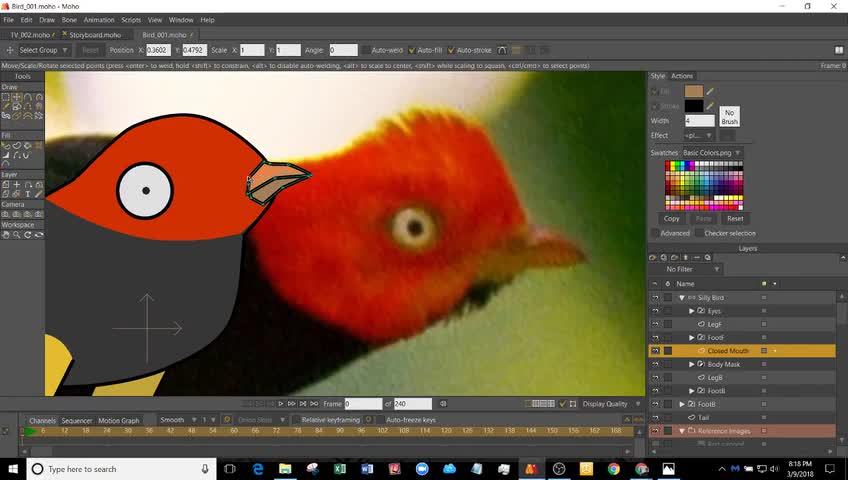Open the Draw menu
Screen dimensions: 848x480
(x=47, y=20)
